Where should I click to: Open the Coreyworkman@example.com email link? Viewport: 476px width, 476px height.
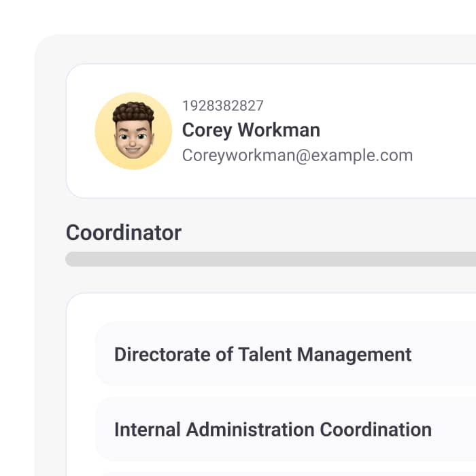coord(298,156)
